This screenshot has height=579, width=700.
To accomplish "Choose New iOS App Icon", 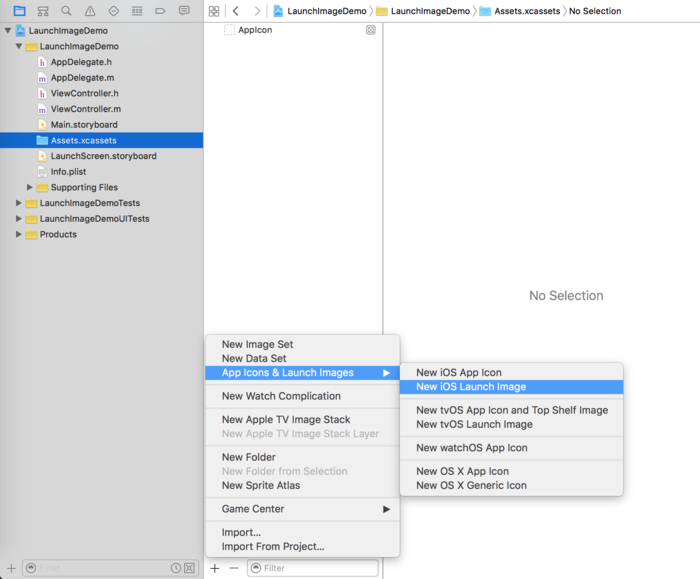I will click(x=512, y=372).
